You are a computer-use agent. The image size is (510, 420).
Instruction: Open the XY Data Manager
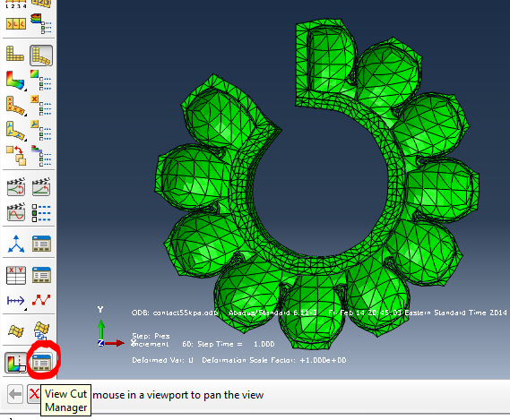pos(41,275)
